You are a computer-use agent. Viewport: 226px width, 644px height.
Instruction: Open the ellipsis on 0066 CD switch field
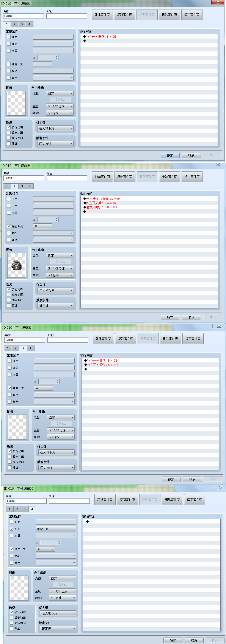coord(74,529)
